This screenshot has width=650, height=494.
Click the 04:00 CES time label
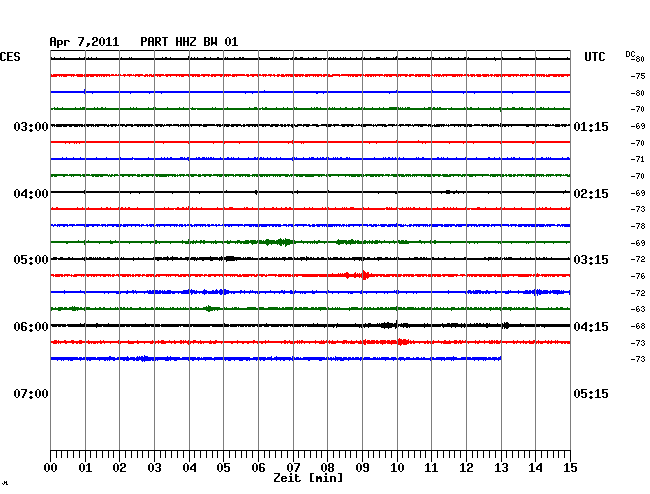tap(31, 194)
